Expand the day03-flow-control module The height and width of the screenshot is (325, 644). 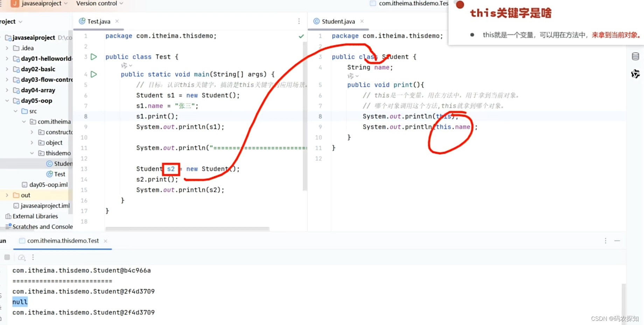7,79
